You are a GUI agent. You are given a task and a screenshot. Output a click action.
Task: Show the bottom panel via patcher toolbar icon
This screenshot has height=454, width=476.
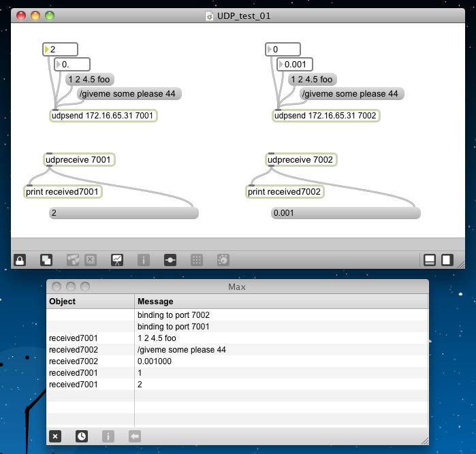[x=430, y=260]
